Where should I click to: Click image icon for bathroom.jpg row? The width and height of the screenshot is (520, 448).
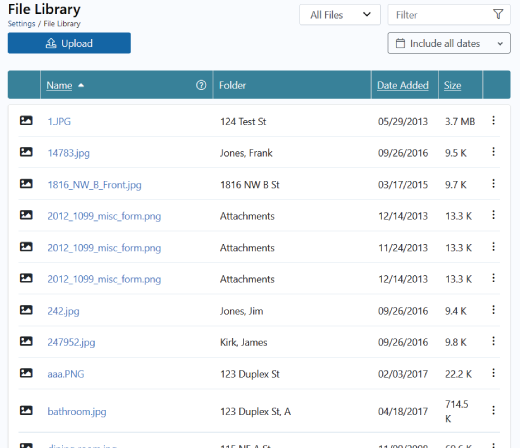(x=26, y=410)
